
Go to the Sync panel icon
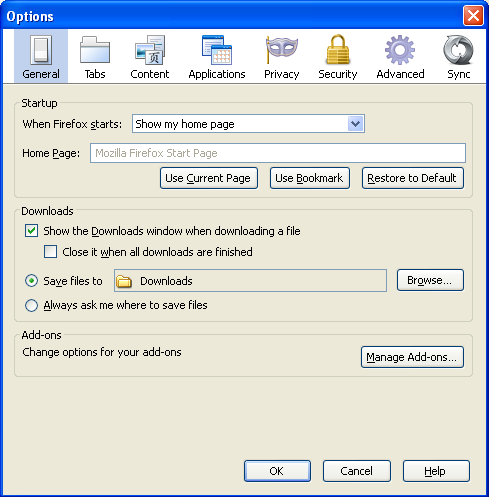click(458, 50)
